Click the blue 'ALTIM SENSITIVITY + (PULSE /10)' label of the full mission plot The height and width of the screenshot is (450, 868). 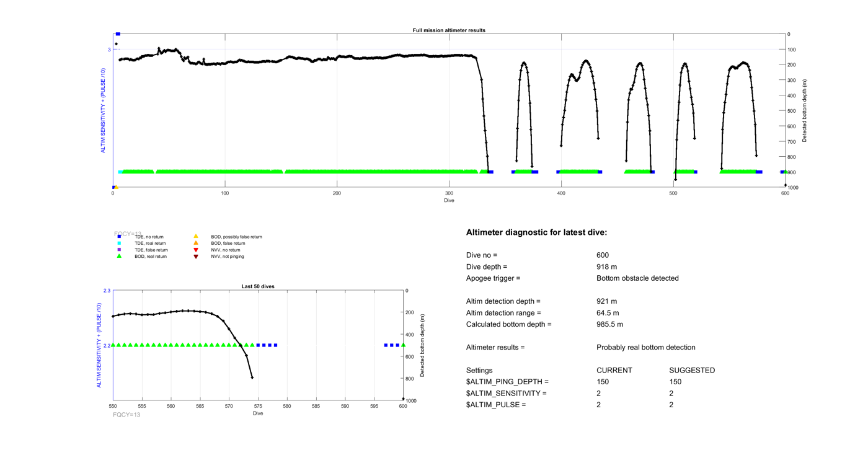(x=103, y=111)
